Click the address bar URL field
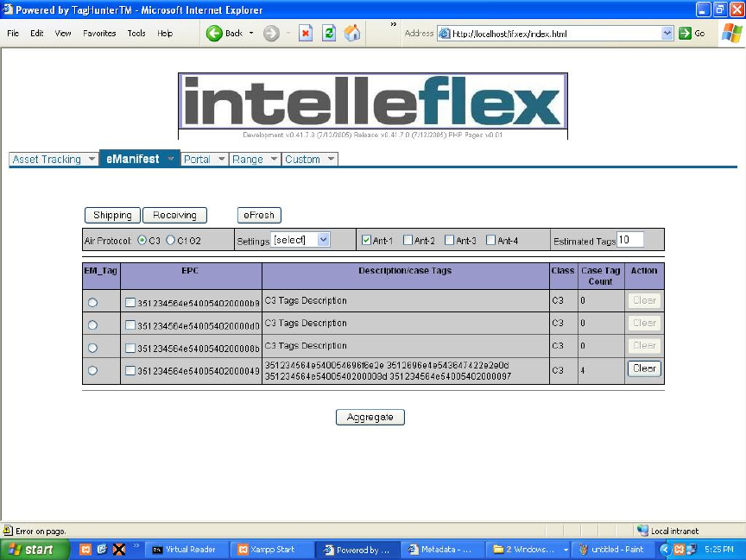 [x=555, y=34]
